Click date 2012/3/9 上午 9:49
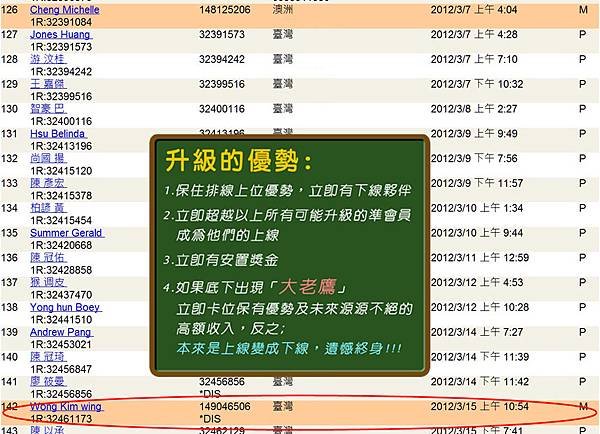Viewport: 600px width, 434px height. click(x=474, y=134)
